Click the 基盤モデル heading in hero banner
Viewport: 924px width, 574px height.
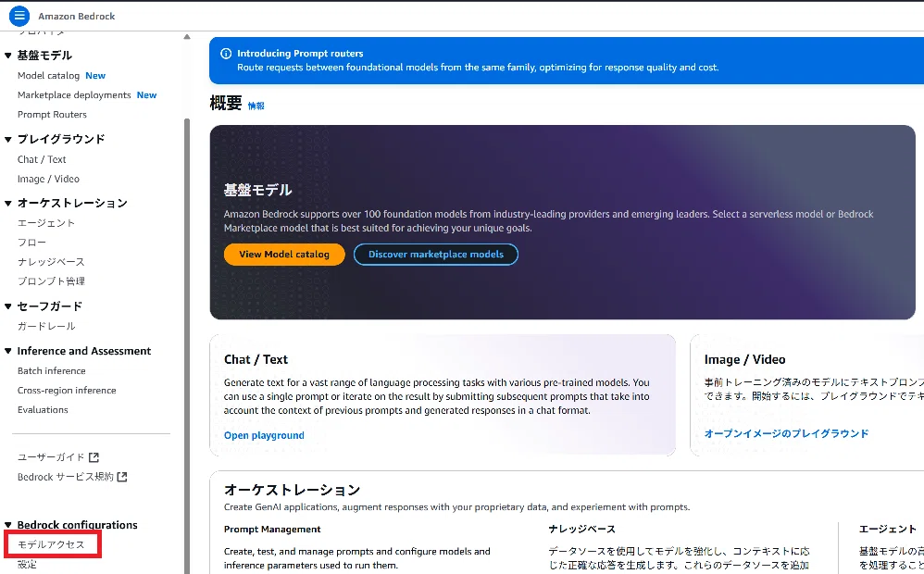click(x=257, y=190)
